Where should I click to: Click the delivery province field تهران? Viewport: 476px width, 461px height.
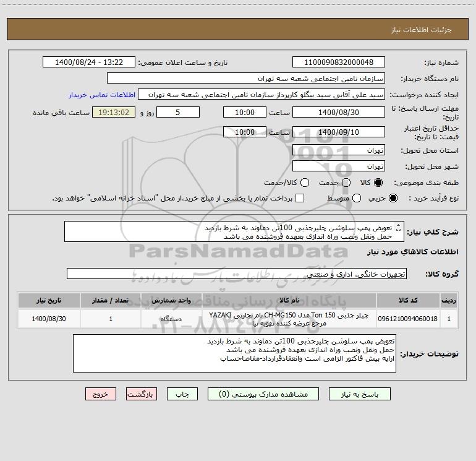click(339, 150)
